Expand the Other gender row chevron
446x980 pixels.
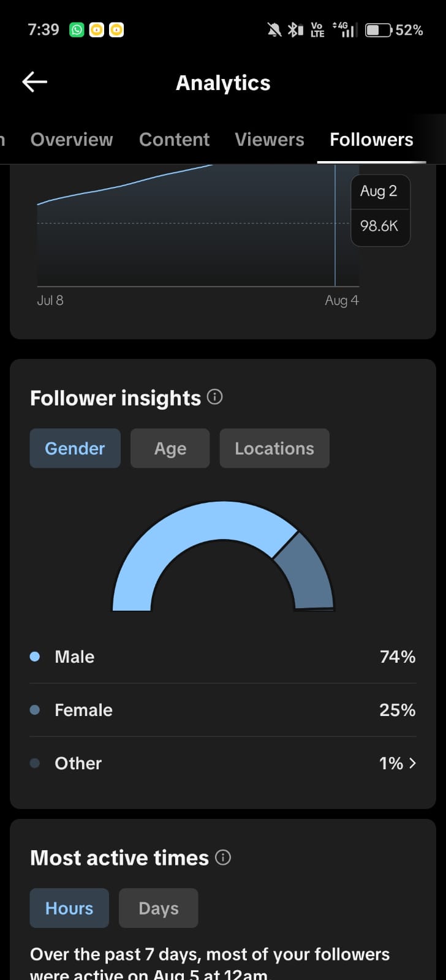pos(412,763)
